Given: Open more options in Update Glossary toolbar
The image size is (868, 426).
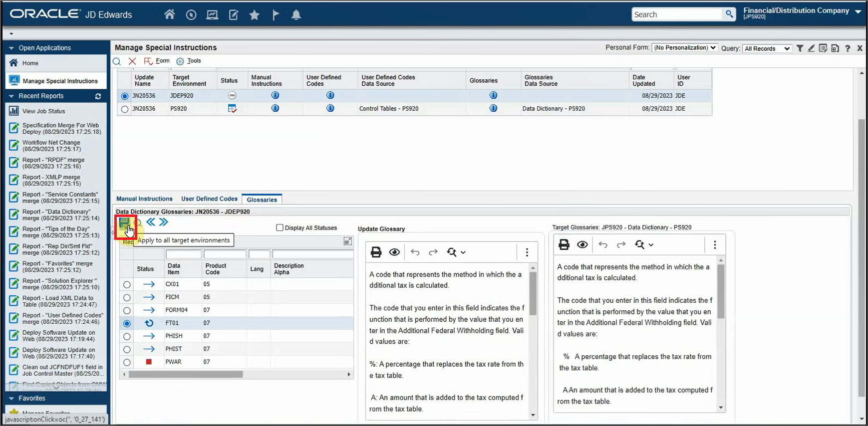Looking at the screenshot, I should point(527,252).
